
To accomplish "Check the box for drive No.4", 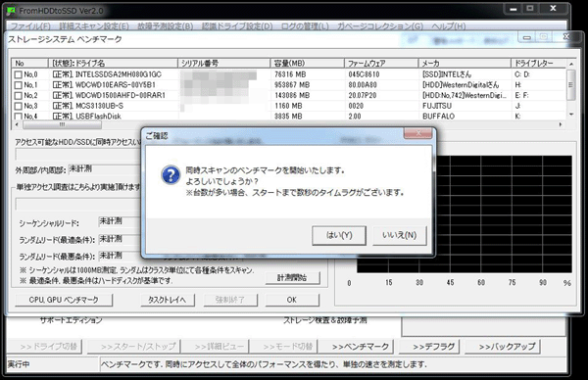I will click(18, 117).
